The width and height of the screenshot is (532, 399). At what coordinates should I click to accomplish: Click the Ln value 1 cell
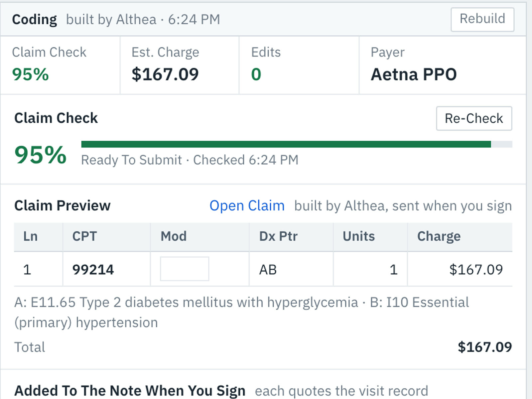point(38,269)
